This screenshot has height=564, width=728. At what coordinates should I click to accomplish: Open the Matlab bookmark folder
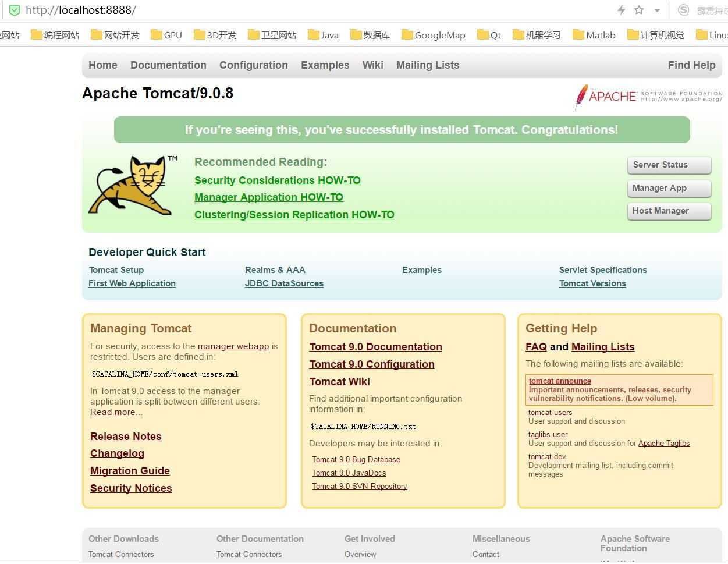click(594, 35)
